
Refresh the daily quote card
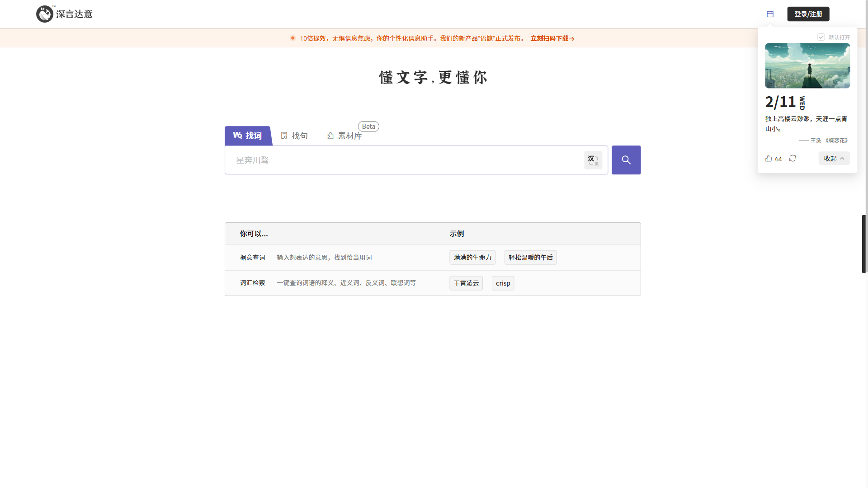click(x=793, y=158)
